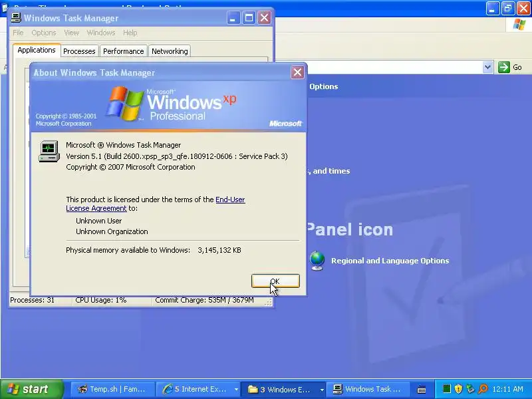This screenshot has height=399, width=532.
Task: Click OK in the About Task Manager dialog
Action: coord(275,281)
